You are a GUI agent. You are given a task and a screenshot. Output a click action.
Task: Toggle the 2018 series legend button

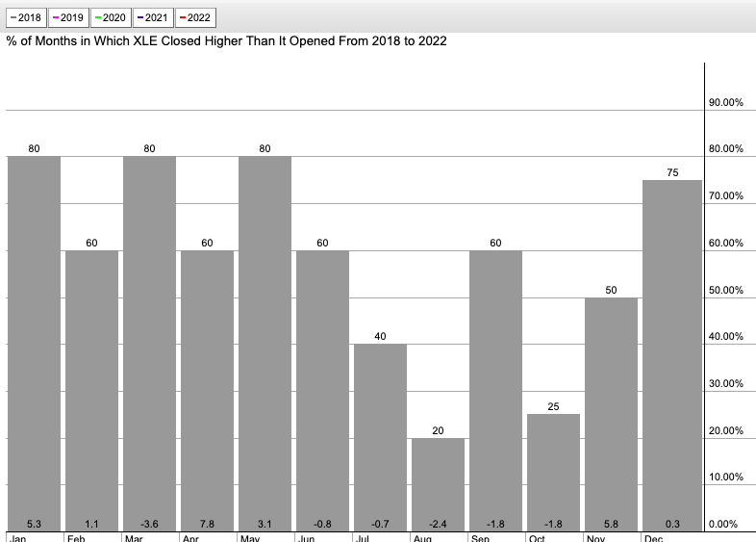coord(25,17)
